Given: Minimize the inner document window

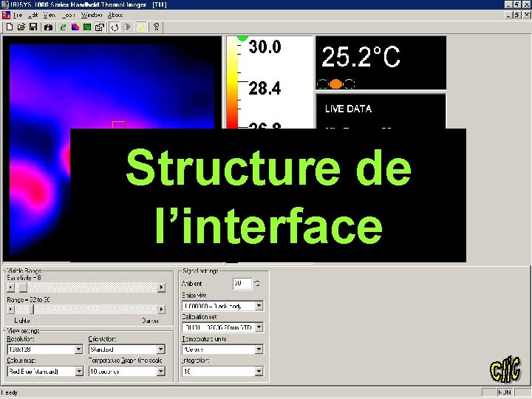Looking at the screenshot, I should point(508,15).
